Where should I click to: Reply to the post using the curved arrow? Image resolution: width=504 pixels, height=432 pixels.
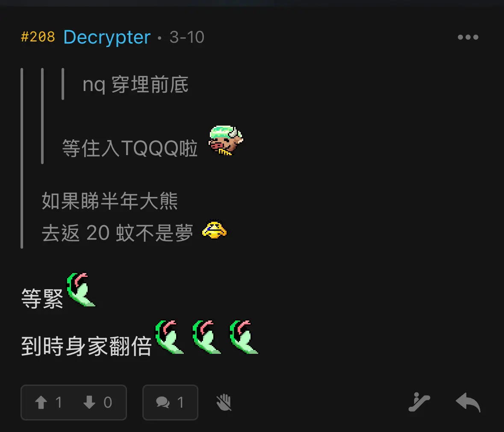[x=468, y=402]
